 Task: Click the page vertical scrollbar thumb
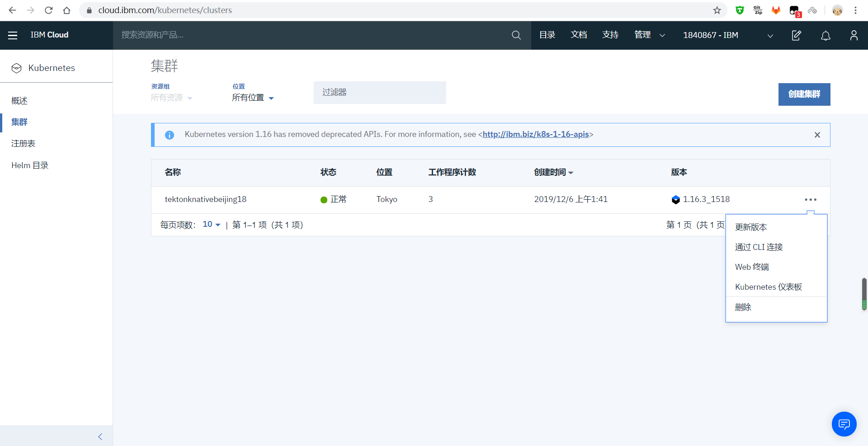tap(864, 294)
